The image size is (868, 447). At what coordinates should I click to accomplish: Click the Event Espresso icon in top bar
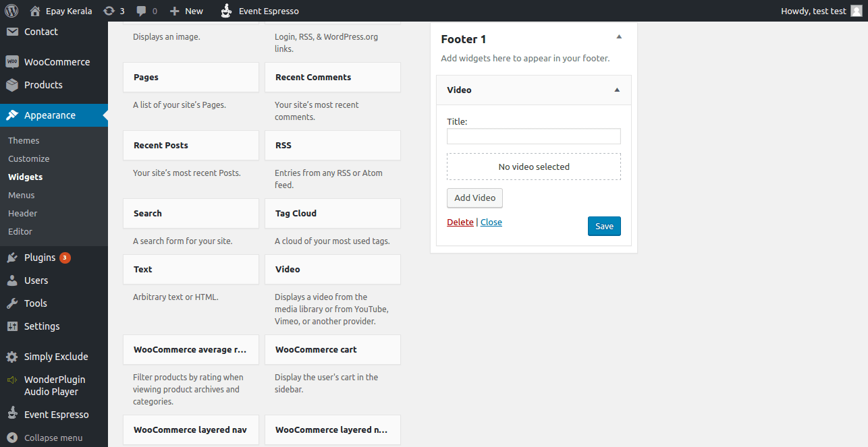(x=227, y=11)
